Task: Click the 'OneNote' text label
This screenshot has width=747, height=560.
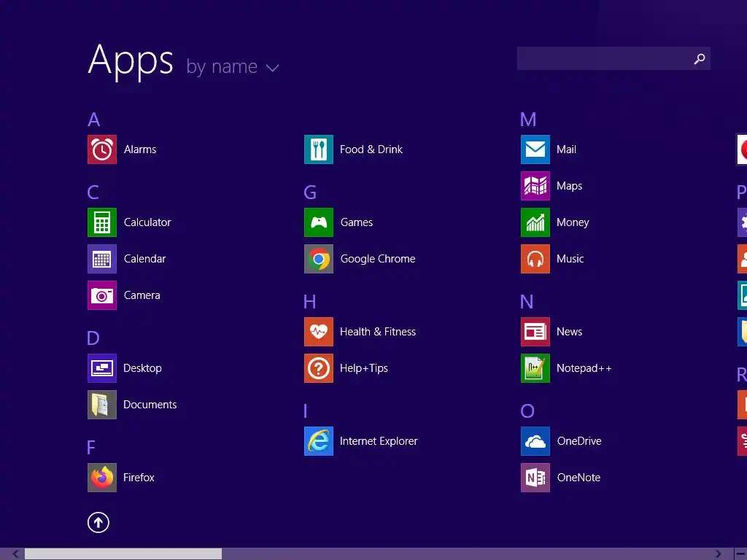Action: (578, 478)
